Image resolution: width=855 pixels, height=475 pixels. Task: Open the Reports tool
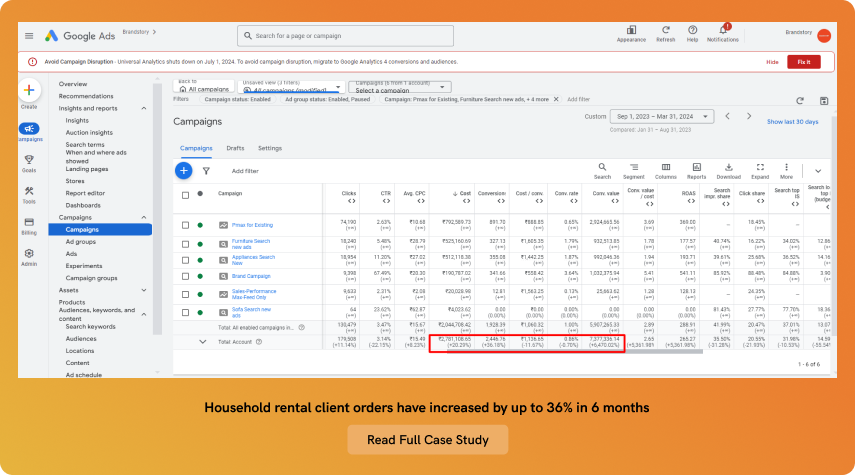[696, 171]
